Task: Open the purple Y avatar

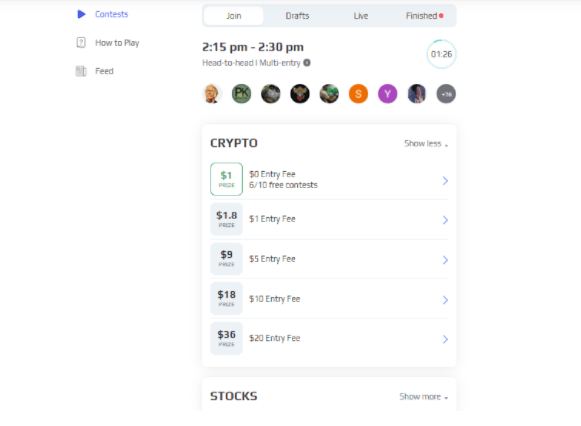Action: pyautogui.click(x=388, y=94)
